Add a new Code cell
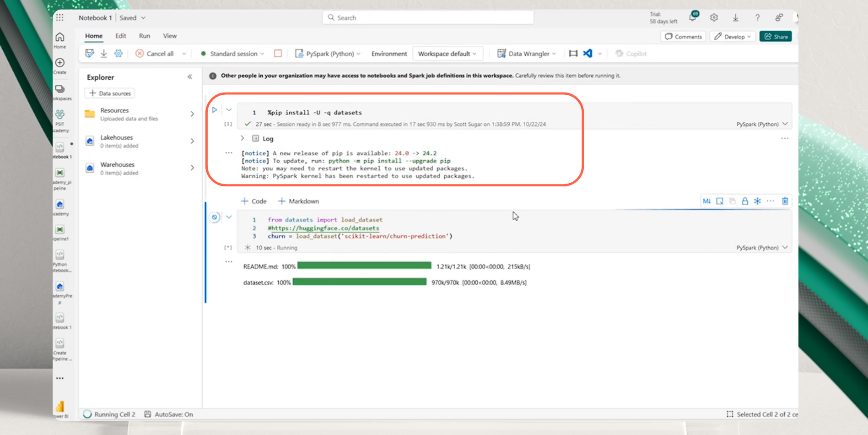 [253, 201]
